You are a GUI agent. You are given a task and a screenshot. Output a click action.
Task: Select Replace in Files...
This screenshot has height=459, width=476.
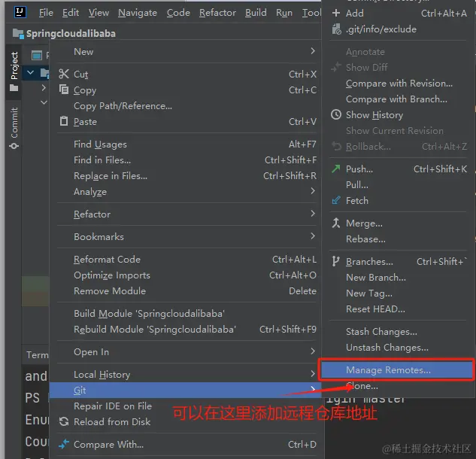(186, 175)
